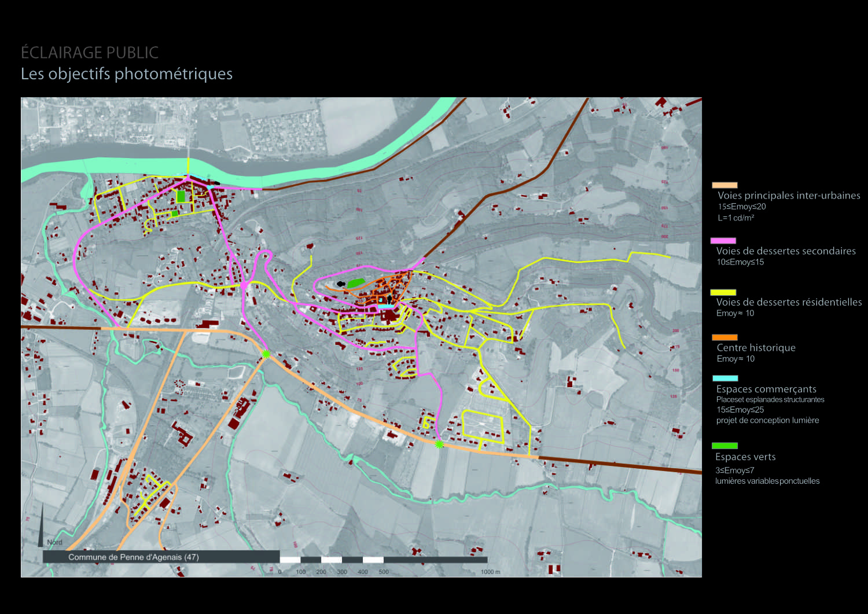Click the Nord north arrow on the map

click(42, 525)
